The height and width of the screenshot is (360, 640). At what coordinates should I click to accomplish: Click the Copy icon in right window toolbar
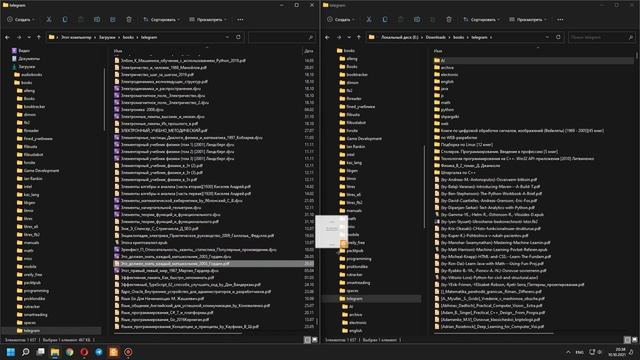385,20
